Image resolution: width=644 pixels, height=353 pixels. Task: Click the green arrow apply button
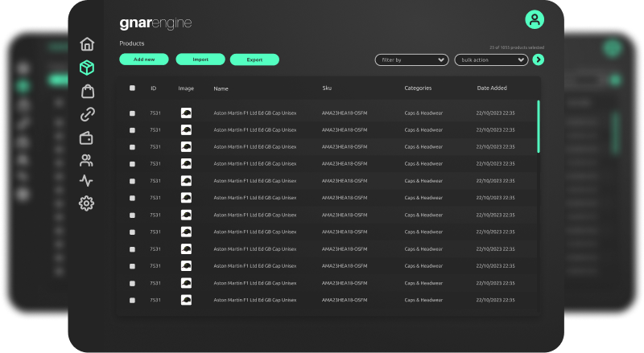tap(539, 60)
